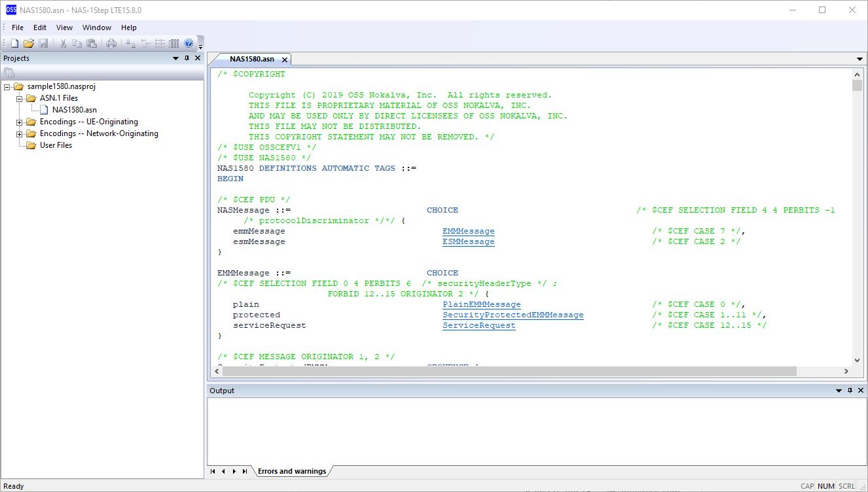Follow the PlainEMMMessage link
The image size is (868, 492).
point(482,304)
